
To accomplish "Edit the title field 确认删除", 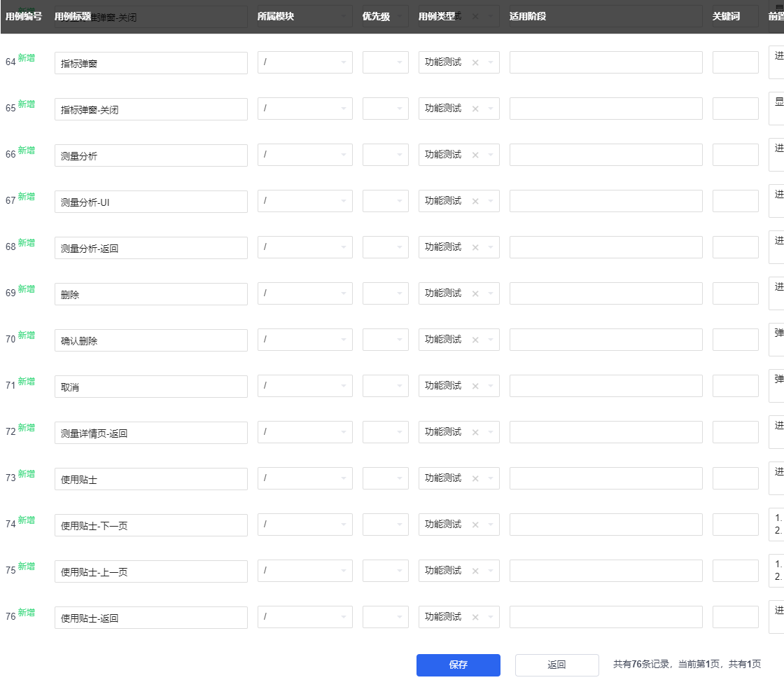I will click(x=151, y=340).
